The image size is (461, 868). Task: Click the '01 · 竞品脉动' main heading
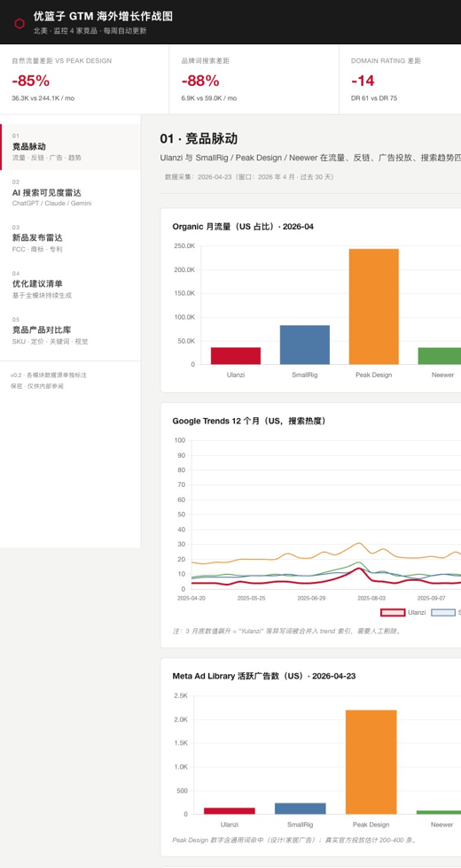tap(199, 138)
